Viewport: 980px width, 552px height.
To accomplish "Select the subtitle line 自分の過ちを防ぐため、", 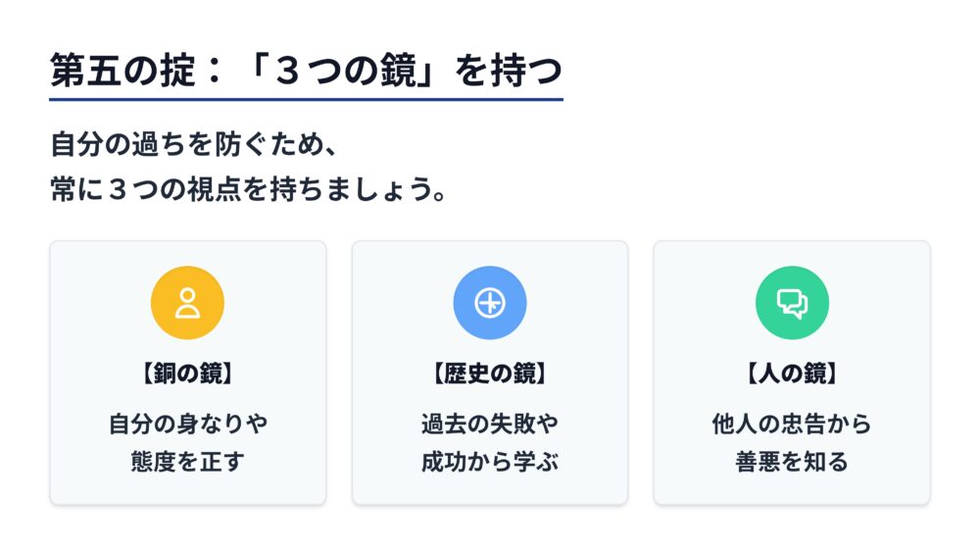I will (x=195, y=144).
